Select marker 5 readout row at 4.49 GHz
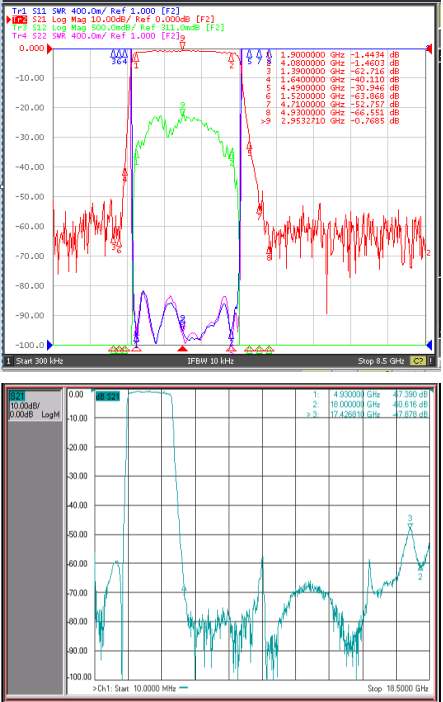Image resolution: width=443 pixels, height=702 pixels. (332, 88)
